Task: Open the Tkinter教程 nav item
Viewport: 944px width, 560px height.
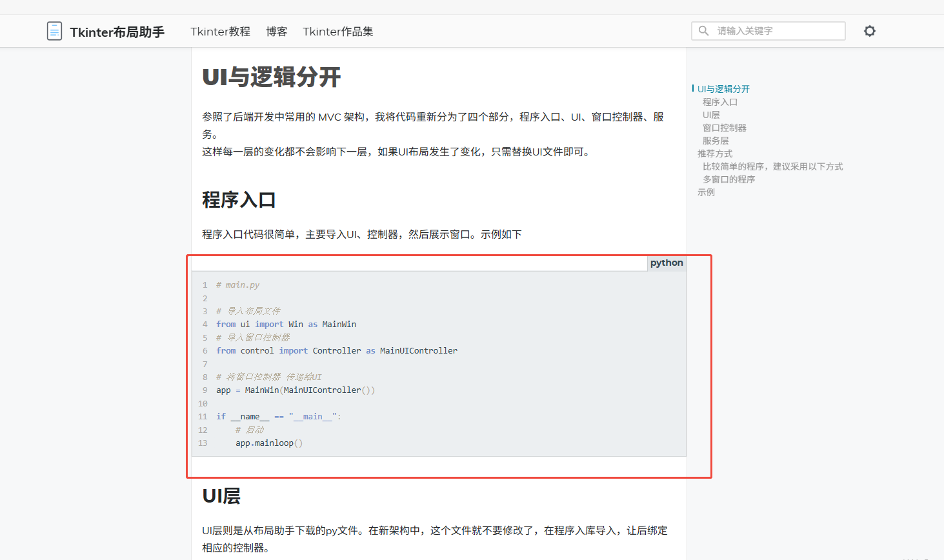Action: pos(220,32)
